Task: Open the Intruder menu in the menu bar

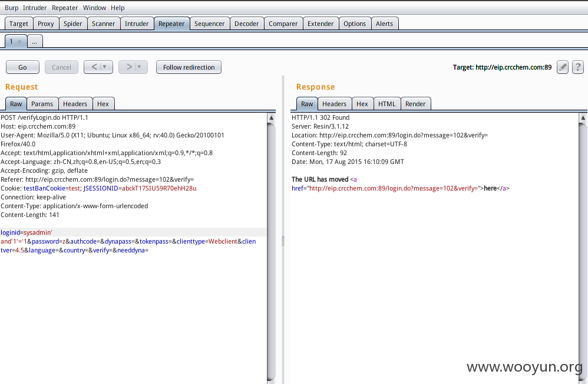Action: [35, 8]
